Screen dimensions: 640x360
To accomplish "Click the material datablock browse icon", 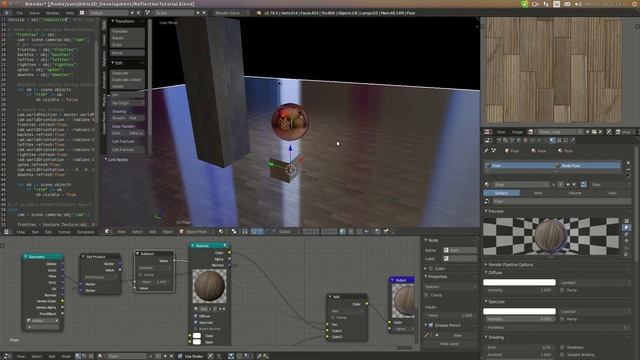I will tap(487, 184).
